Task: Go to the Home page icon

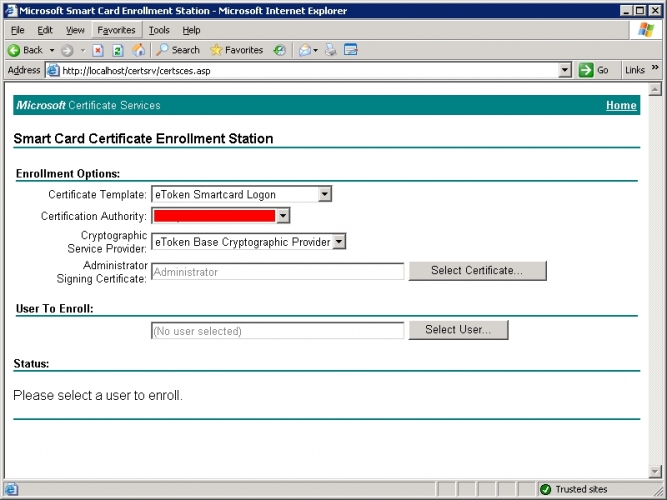Action: (x=139, y=50)
